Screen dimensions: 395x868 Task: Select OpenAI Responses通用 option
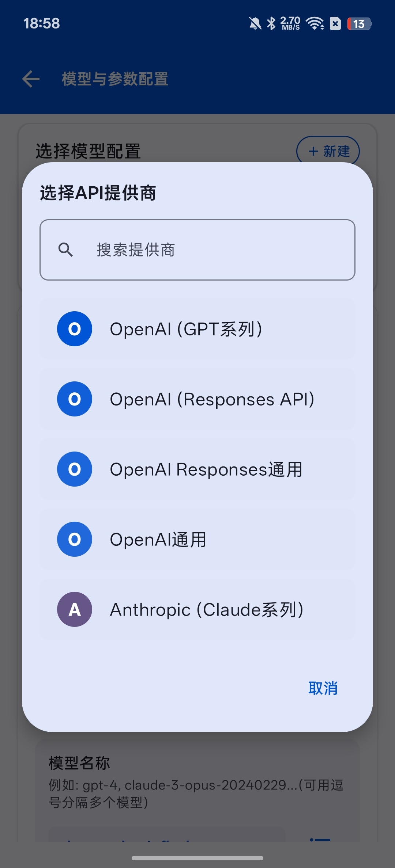point(197,469)
